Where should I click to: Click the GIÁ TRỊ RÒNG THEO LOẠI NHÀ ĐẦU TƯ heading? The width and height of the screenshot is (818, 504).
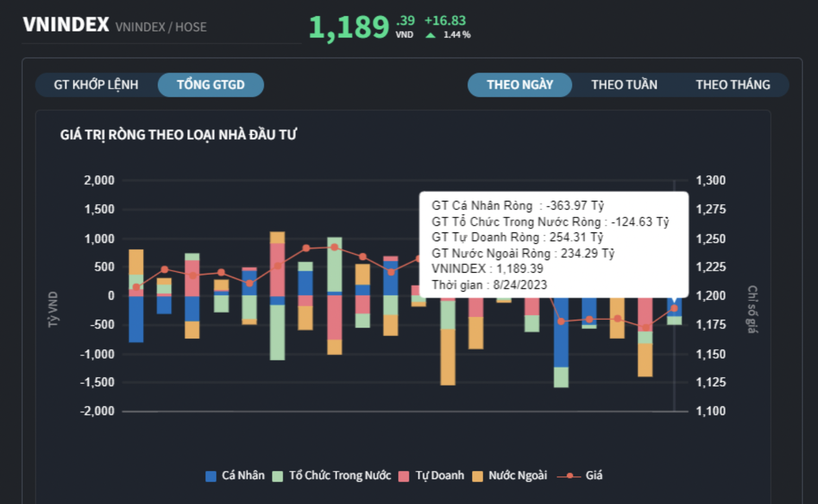point(178,135)
